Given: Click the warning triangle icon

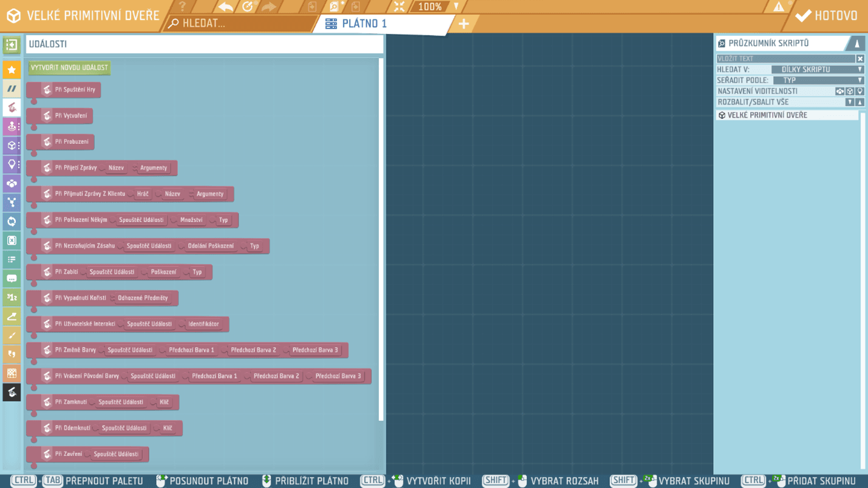Looking at the screenshot, I should pos(779,7).
